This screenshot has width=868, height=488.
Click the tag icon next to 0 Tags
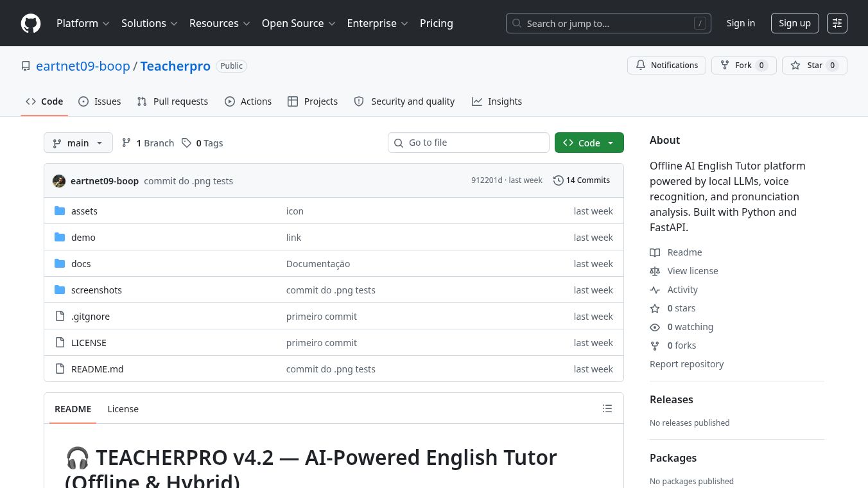click(186, 143)
